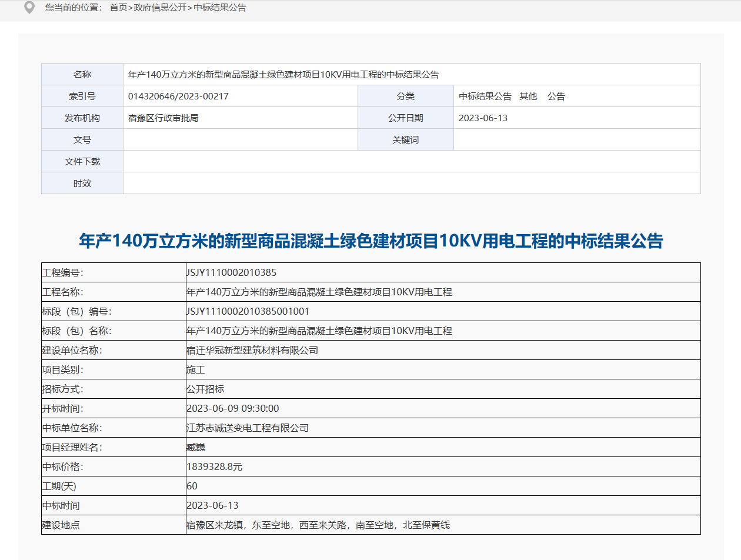
Task: Click the 公开招标 bidding method value
Action: [205, 389]
